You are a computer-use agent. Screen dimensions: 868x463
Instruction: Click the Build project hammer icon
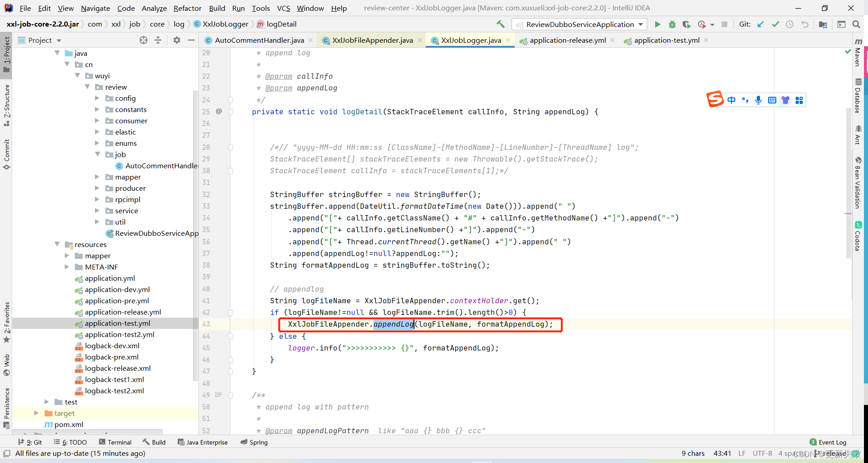click(500, 24)
